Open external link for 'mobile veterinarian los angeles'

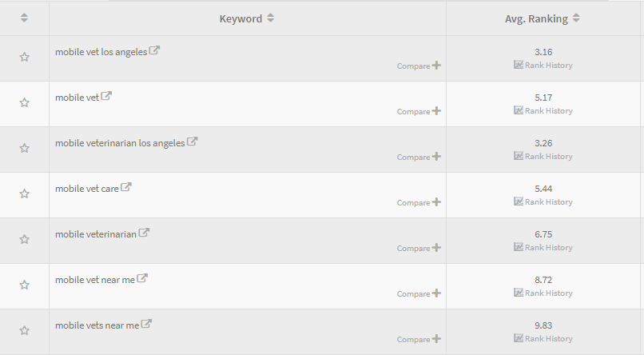[193, 142]
